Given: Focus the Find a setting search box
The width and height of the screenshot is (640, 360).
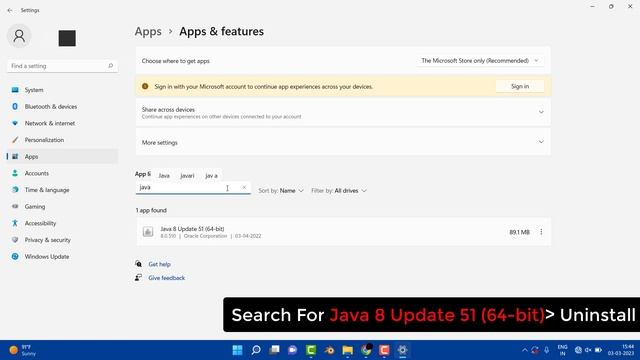Looking at the screenshot, I should point(62,66).
